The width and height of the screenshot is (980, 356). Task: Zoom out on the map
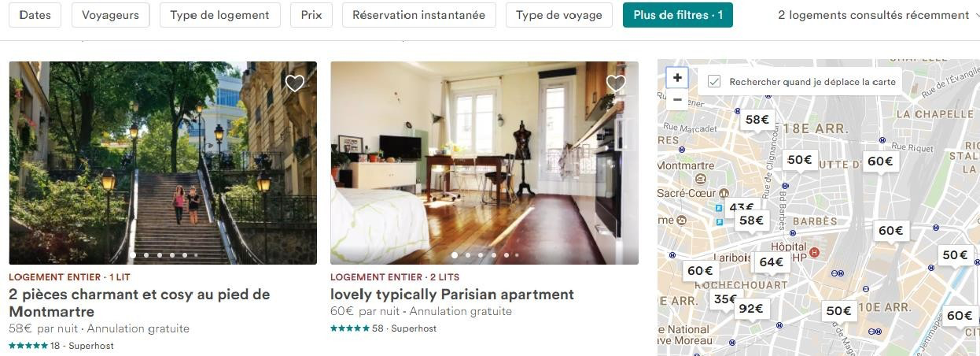point(677,100)
